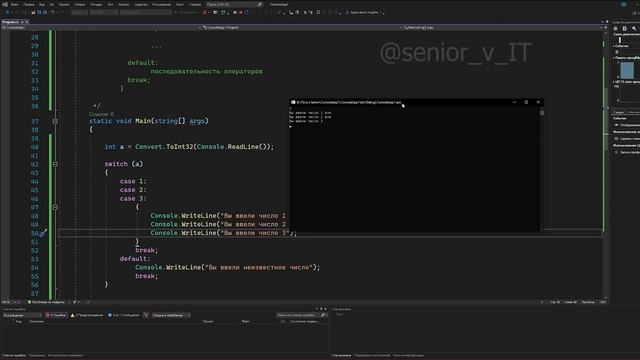Collapse the Main method outline box
Viewport: 640px width, 360px height.
[x=55, y=121]
